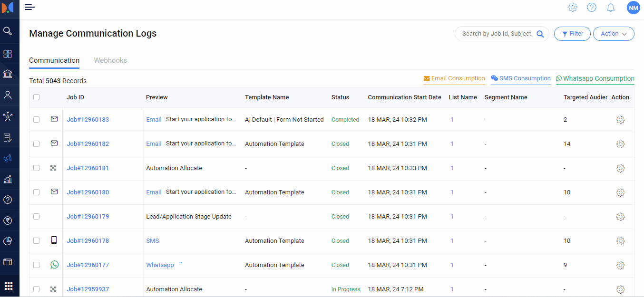Open the sidebar search icon
The width and height of the screenshot is (644, 297).
click(x=8, y=31)
